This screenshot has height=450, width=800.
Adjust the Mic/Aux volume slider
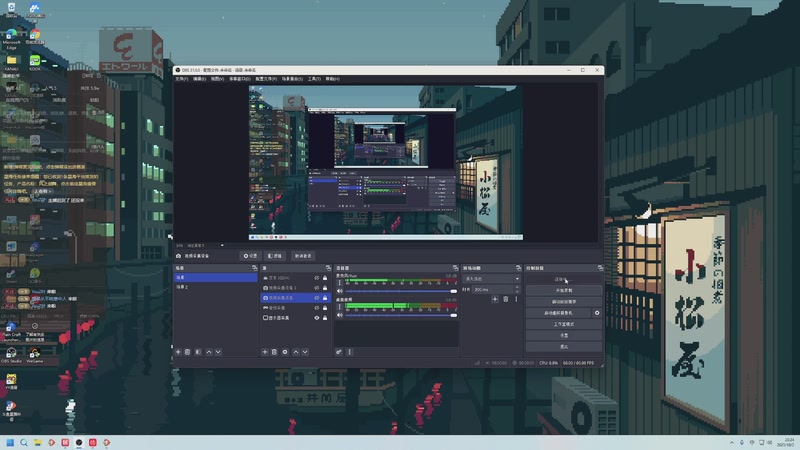[x=401, y=291]
